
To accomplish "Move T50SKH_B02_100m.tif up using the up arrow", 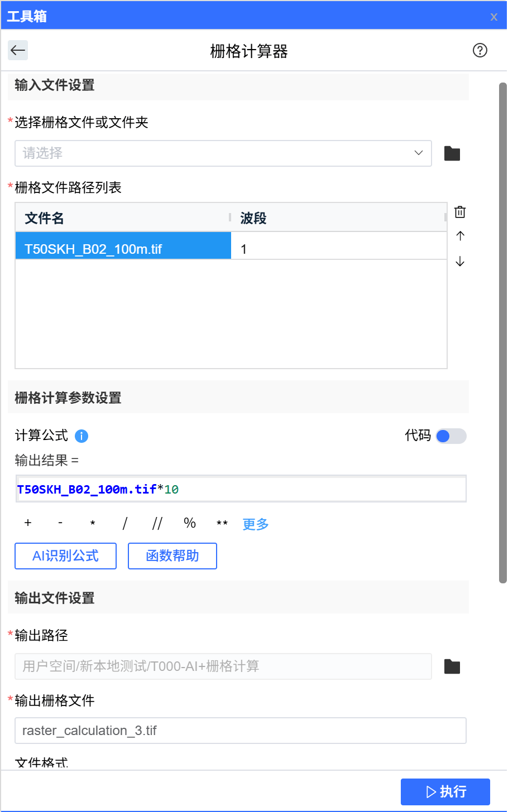I will tap(459, 236).
